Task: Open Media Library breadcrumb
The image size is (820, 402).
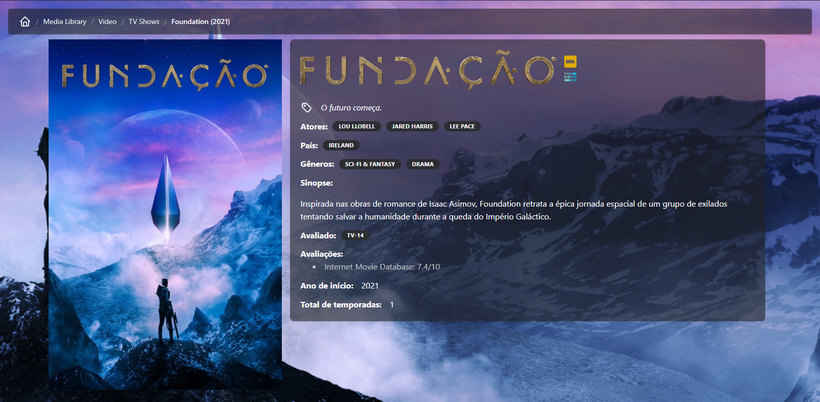Action: 65,22
